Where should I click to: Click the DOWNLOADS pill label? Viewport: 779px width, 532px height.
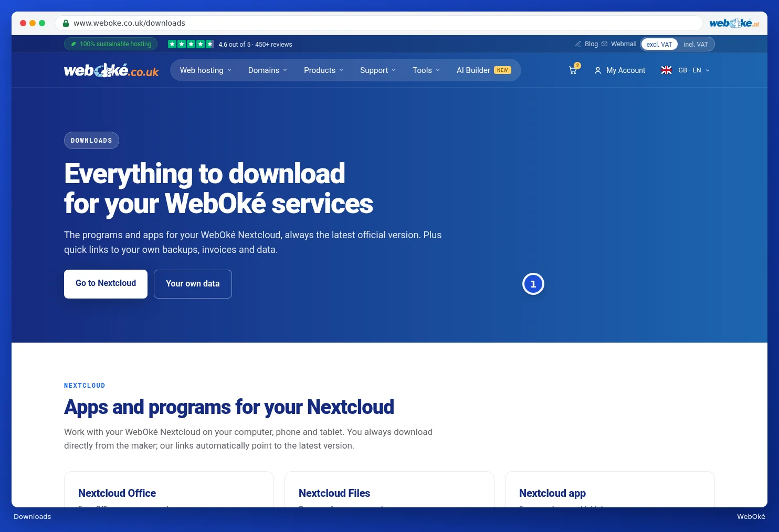tap(91, 141)
